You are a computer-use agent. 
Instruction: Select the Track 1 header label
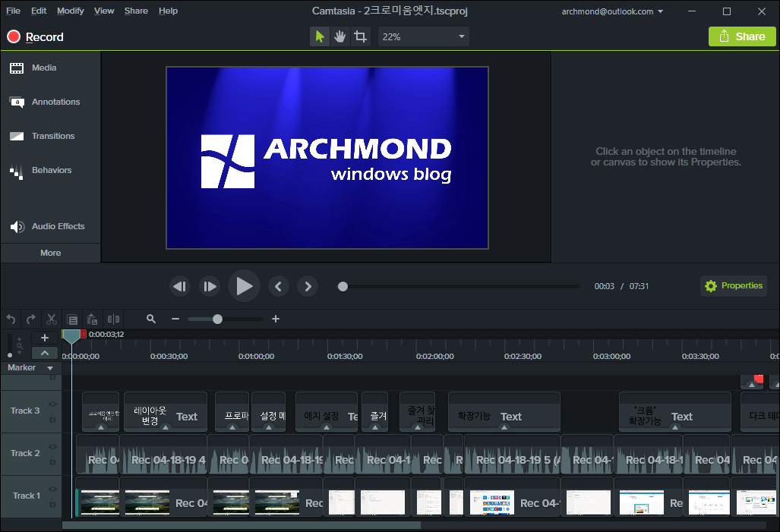pyautogui.click(x=26, y=496)
